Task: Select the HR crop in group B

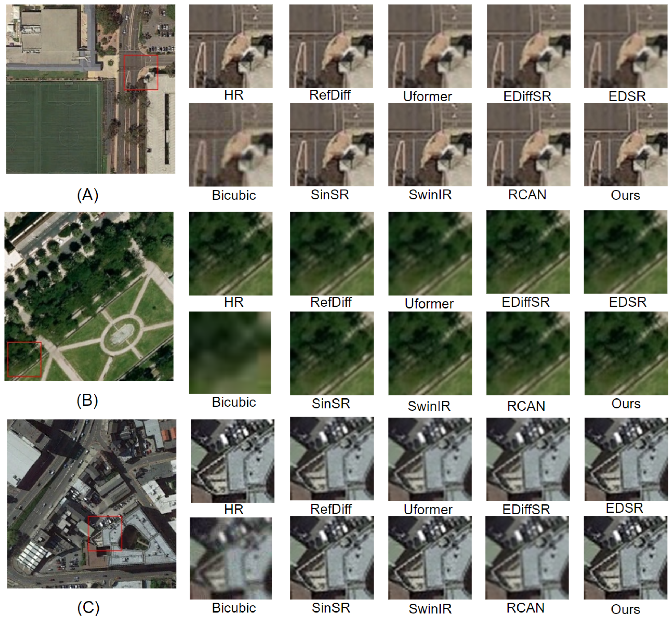Action: click(x=231, y=254)
